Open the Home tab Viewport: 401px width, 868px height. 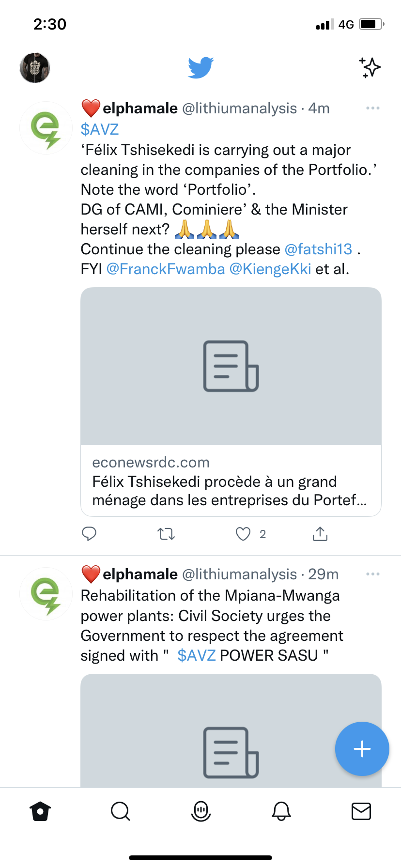click(40, 811)
